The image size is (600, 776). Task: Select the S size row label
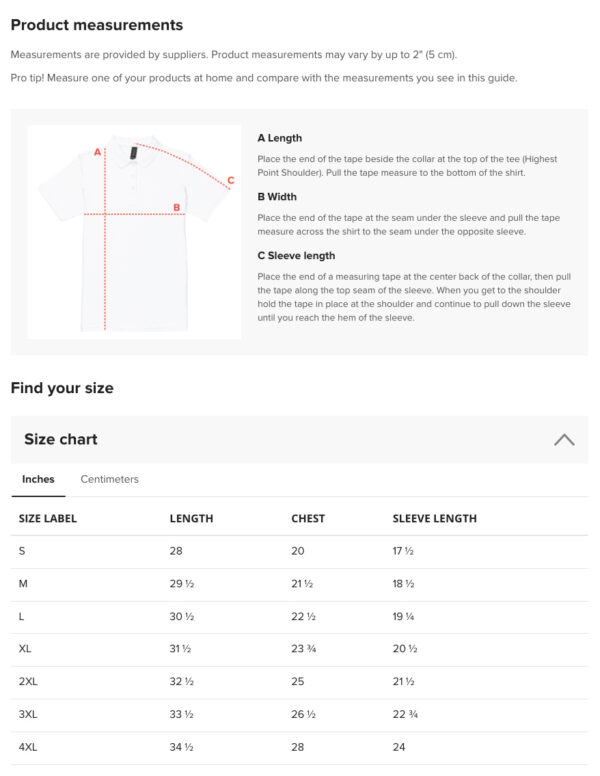coord(23,551)
